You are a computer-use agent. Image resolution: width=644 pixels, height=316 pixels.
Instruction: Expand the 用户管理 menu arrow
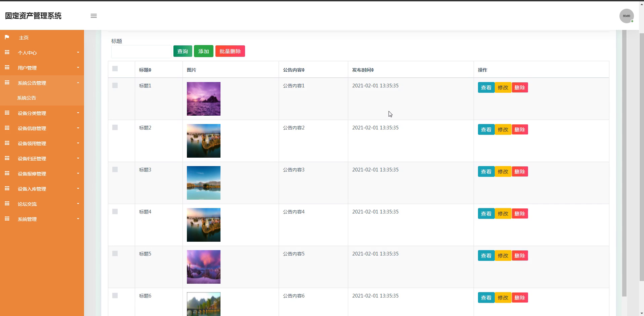78,68
